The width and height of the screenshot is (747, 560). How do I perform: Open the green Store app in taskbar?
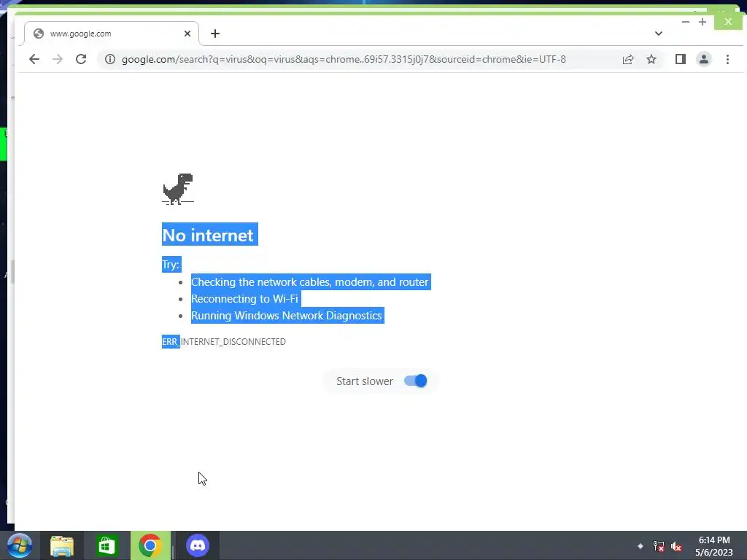107,545
